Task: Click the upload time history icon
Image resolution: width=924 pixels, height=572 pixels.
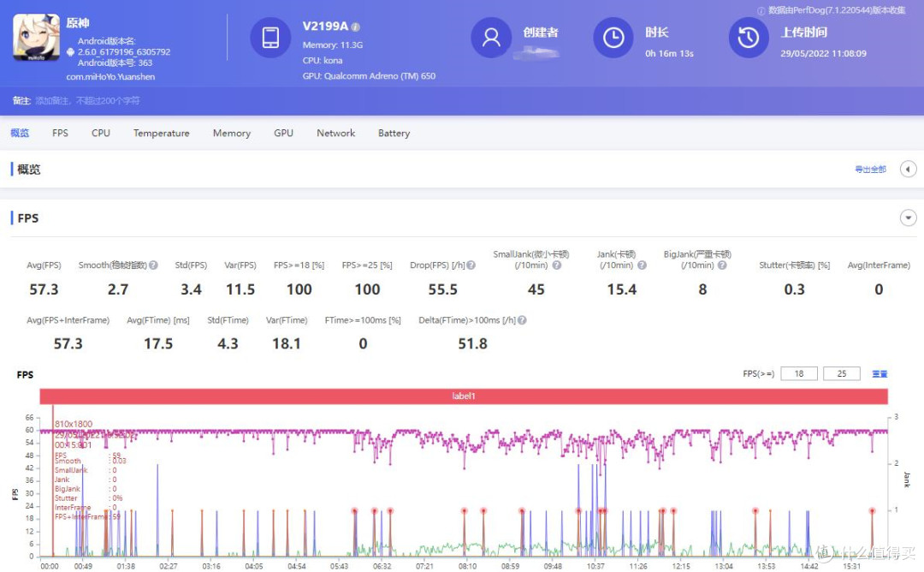Action: (749, 37)
